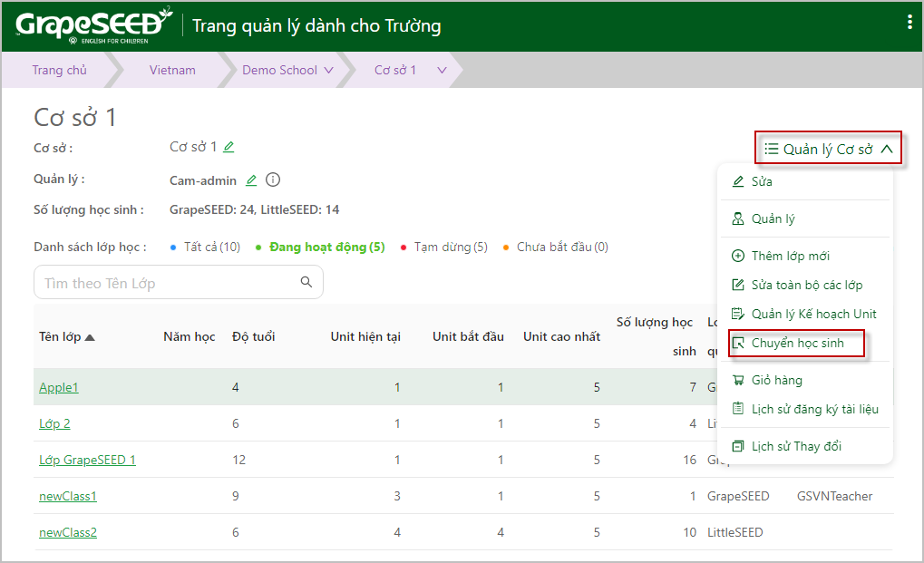924x563 pixels.
Task: Click the GrapeSEED logo
Action: [x=94, y=25]
